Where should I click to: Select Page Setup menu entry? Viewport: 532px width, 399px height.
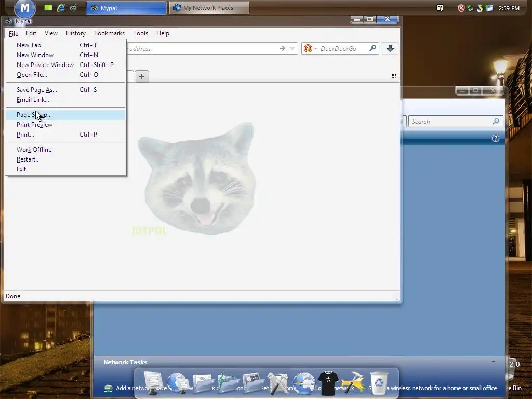pos(65,115)
